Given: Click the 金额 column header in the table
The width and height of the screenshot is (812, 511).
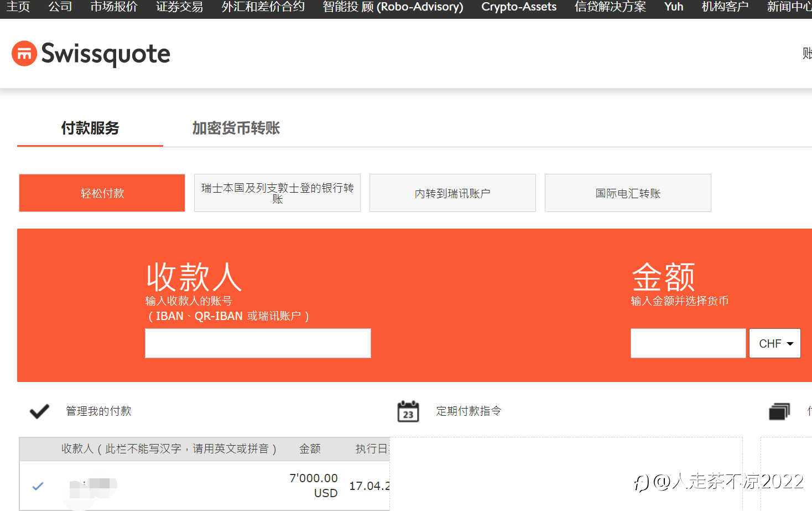Looking at the screenshot, I should [x=310, y=449].
